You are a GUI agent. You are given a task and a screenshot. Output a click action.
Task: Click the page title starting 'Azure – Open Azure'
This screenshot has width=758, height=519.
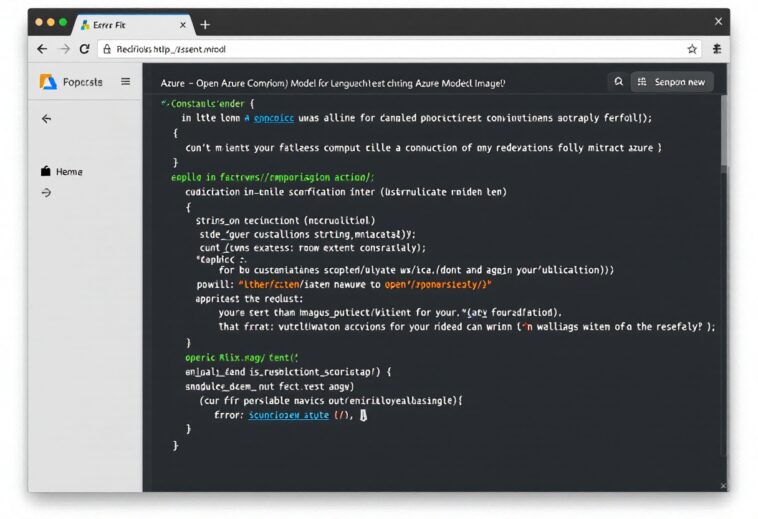(333, 83)
